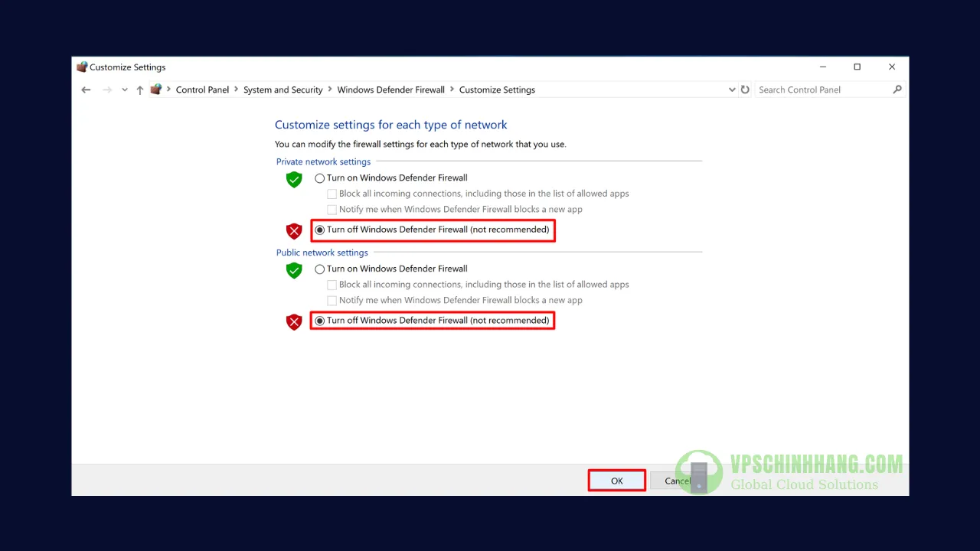Turn on firewall for private network
Viewport: 980px width, 551px height.
pyautogui.click(x=320, y=178)
